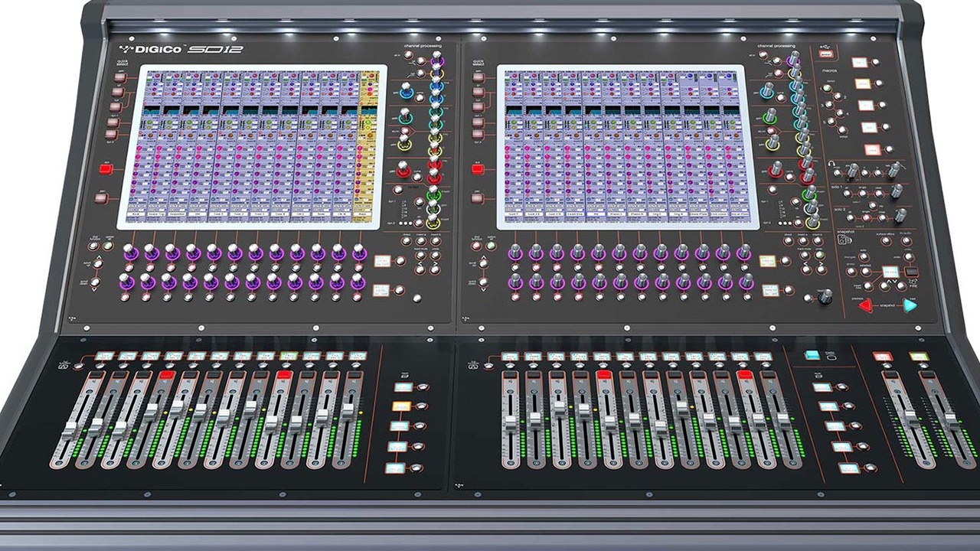The height and width of the screenshot is (551, 980).
Task: Select bottom layer button beside right fader bank
Action: click(848, 468)
